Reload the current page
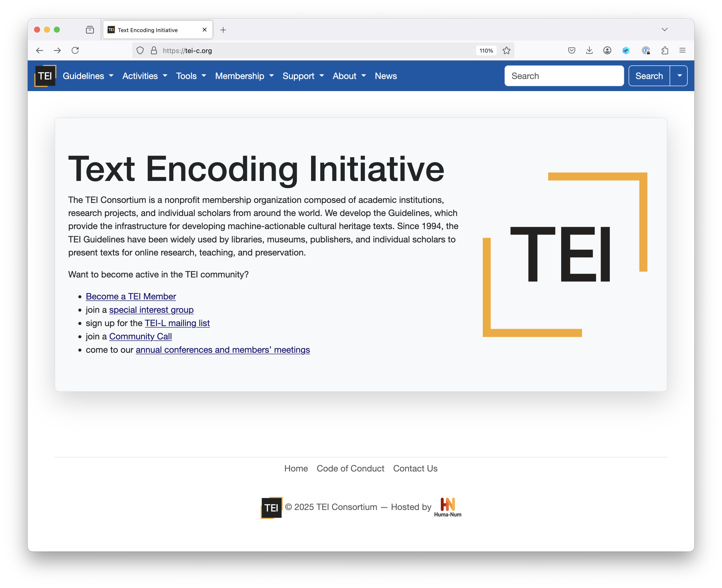 [75, 50]
